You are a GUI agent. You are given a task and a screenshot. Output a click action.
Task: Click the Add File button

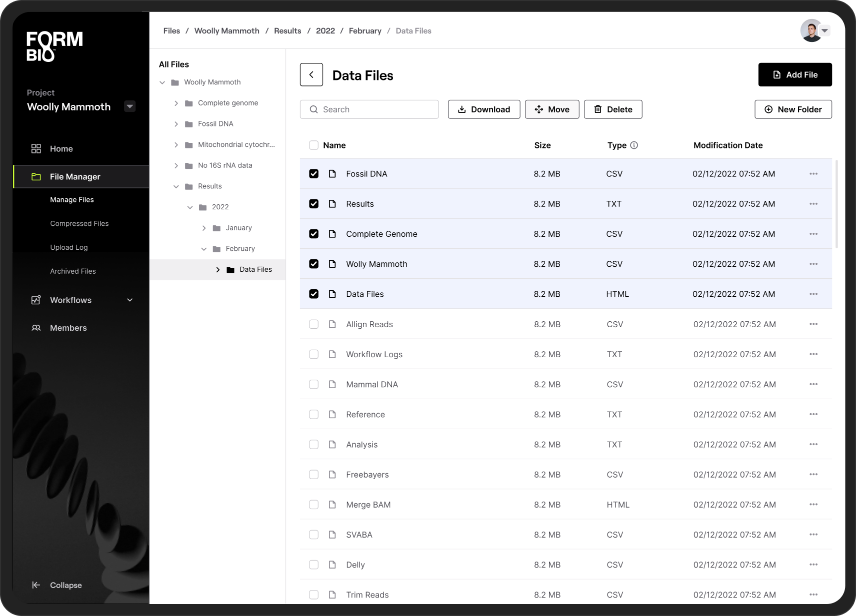pyautogui.click(x=795, y=74)
